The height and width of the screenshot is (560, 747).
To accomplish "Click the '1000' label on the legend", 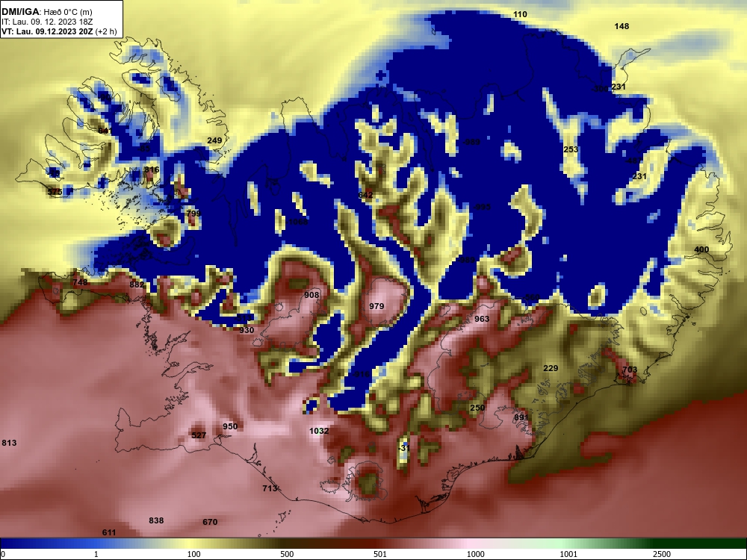I will click(475, 554).
